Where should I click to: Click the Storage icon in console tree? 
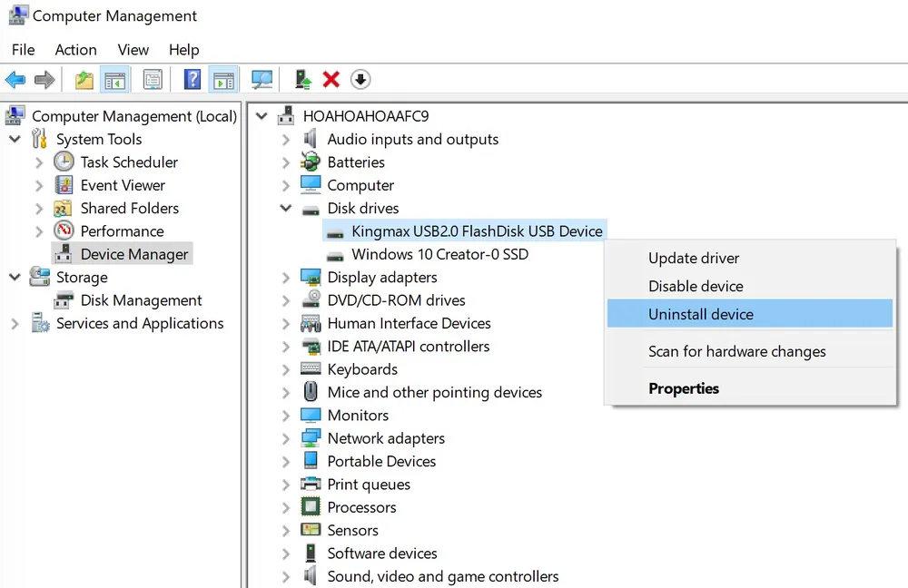pyautogui.click(x=39, y=277)
